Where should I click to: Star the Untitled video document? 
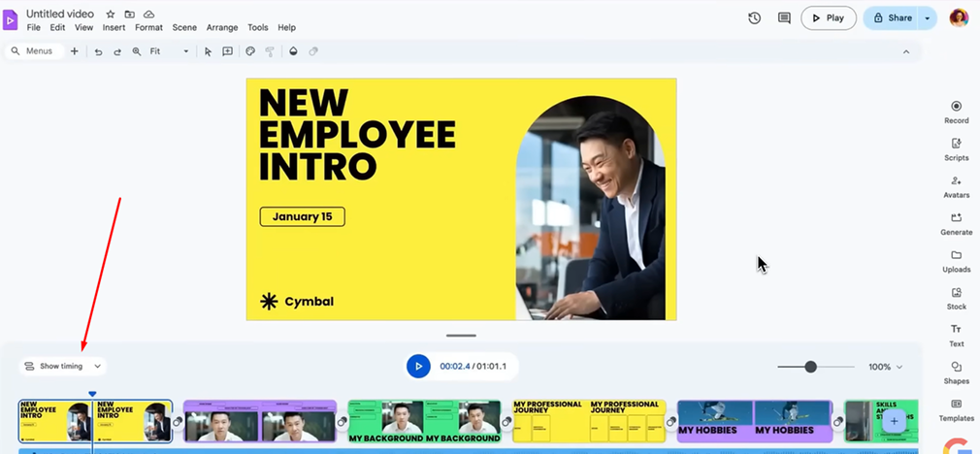[111, 15]
